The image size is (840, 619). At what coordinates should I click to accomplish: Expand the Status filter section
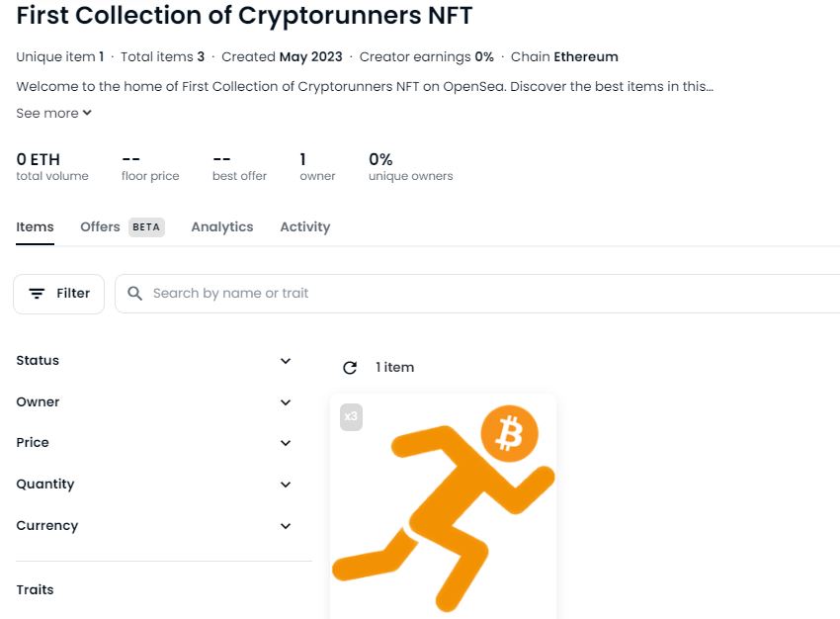click(286, 361)
